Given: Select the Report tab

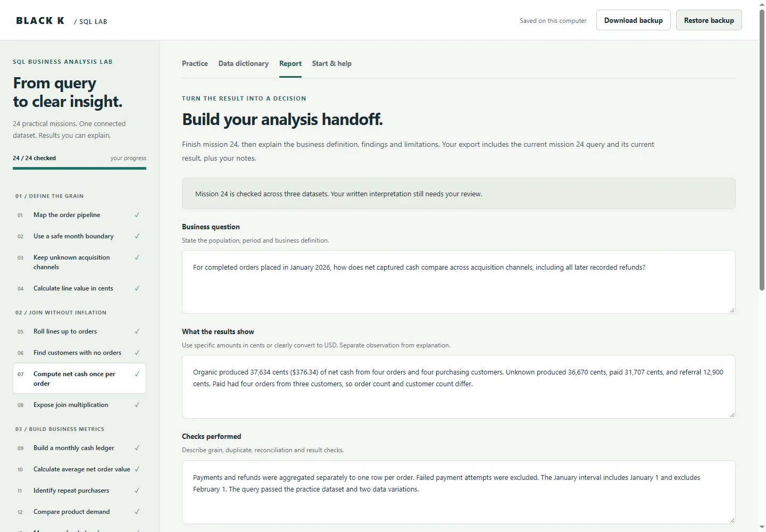Looking at the screenshot, I should pyautogui.click(x=290, y=63).
